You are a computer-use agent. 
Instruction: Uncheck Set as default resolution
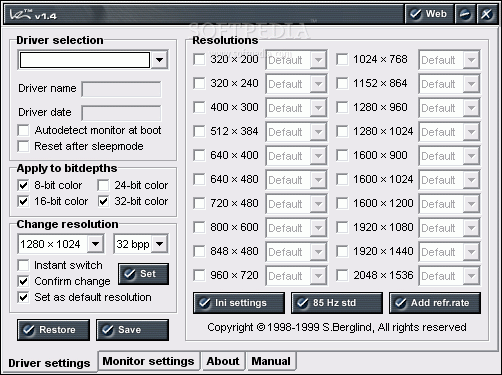coord(23,297)
